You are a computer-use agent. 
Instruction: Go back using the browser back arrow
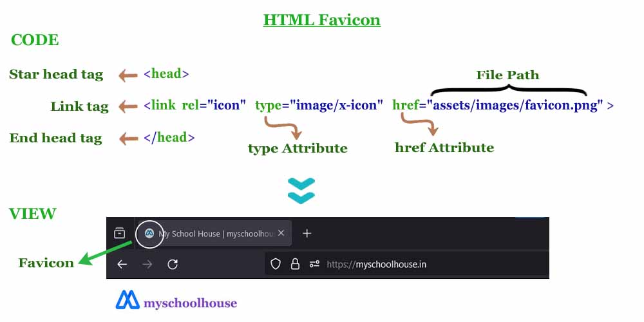tap(122, 264)
